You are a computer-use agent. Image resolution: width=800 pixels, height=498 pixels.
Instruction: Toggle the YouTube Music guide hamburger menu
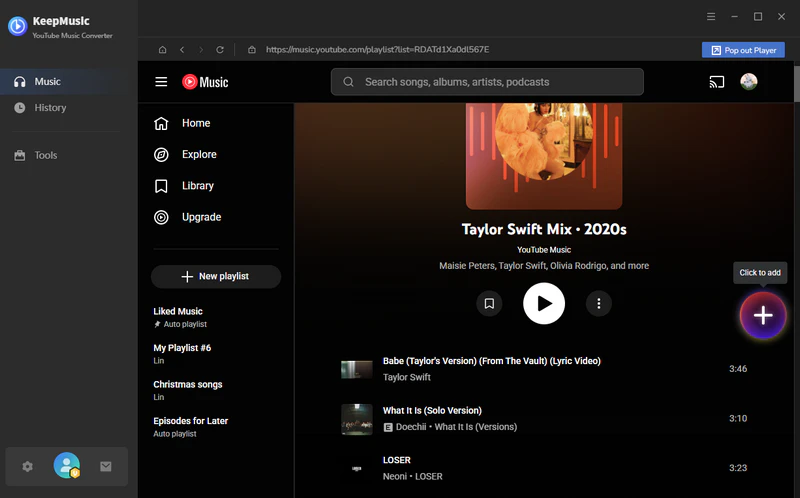[x=161, y=82]
